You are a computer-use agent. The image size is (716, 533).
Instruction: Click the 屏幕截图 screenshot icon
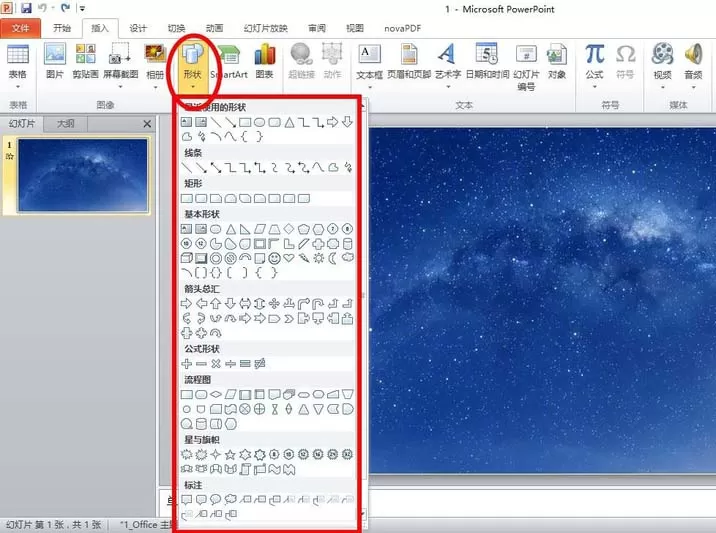click(121, 55)
